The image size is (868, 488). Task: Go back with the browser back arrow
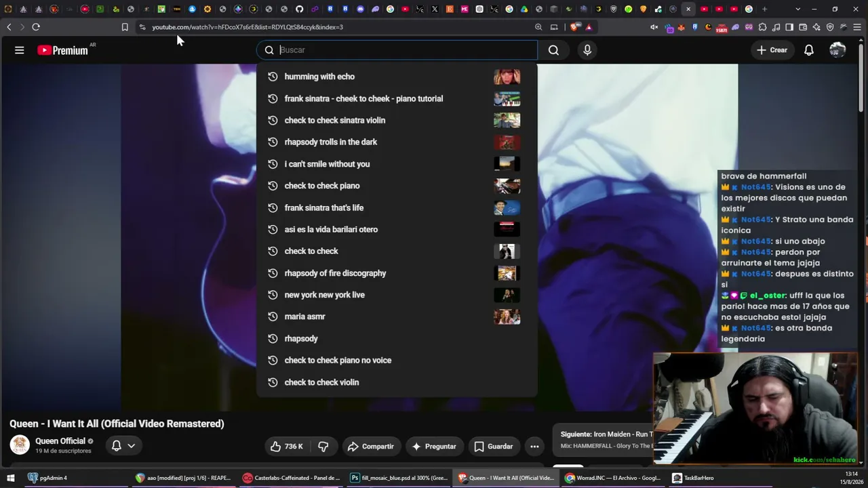[x=9, y=27]
